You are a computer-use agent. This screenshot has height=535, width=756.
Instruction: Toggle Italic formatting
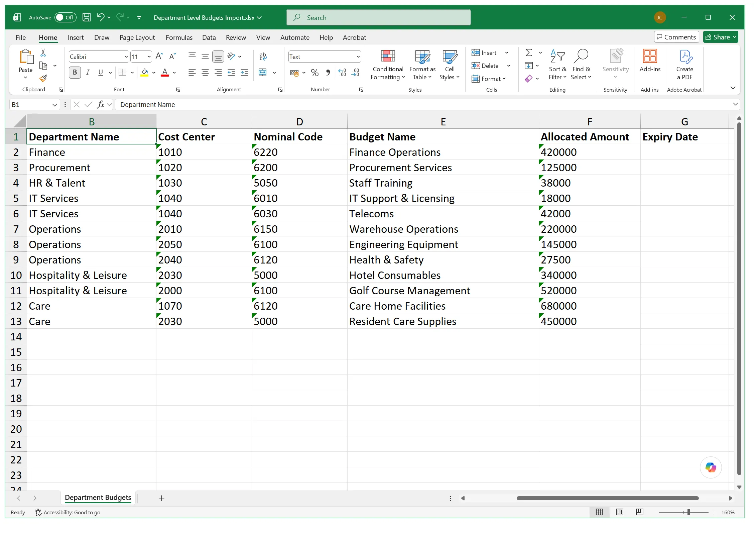coord(88,73)
